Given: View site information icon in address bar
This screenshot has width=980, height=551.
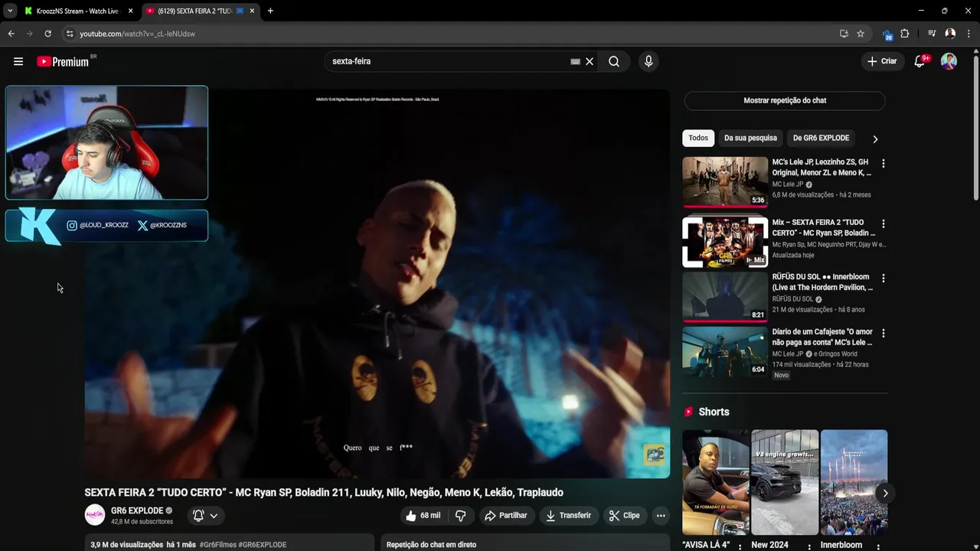Looking at the screenshot, I should tap(70, 34).
